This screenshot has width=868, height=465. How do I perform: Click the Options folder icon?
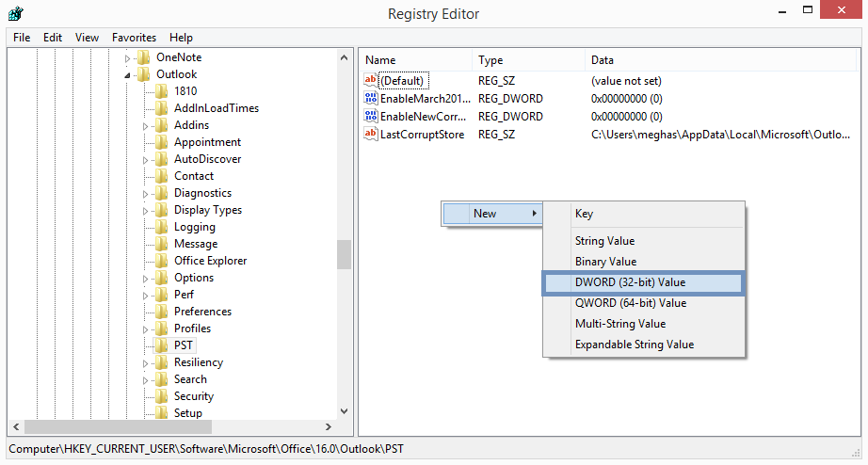161,278
